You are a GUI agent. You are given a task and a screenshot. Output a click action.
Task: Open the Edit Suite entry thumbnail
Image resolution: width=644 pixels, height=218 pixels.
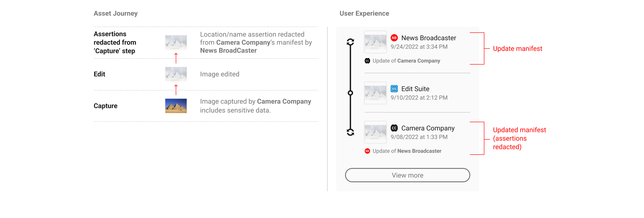coord(375,93)
